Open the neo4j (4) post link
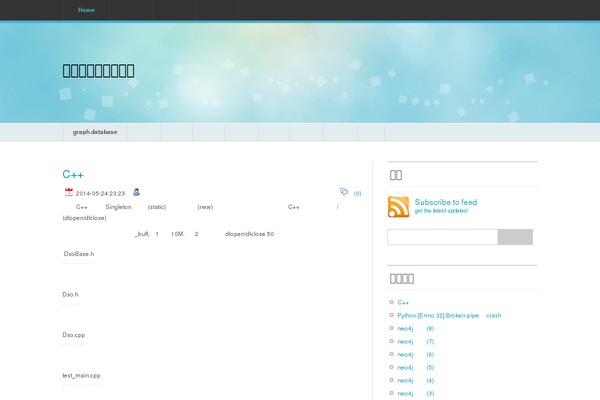Image resolution: width=600 pixels, height=400 pixels. coord(416,380)
